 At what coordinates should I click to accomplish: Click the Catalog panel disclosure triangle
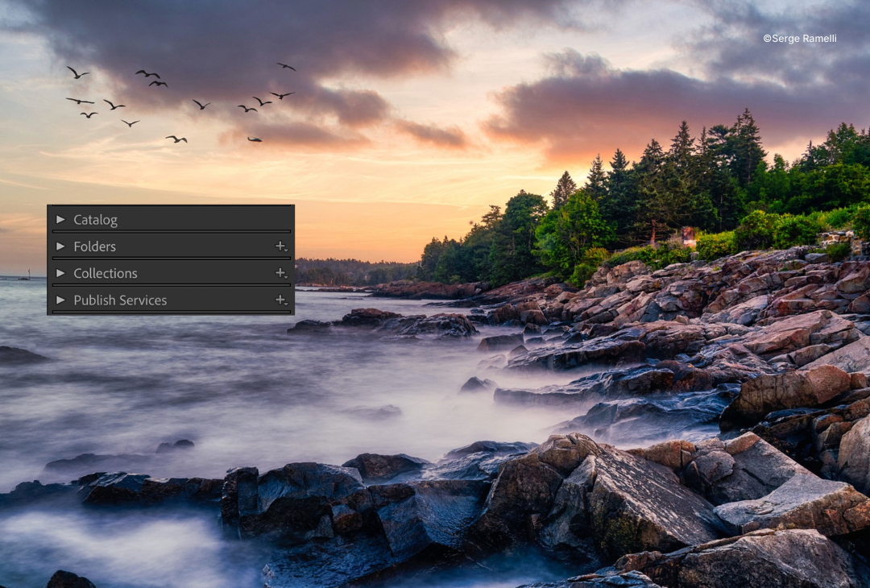pyautogui.click(x=62, y=219)
